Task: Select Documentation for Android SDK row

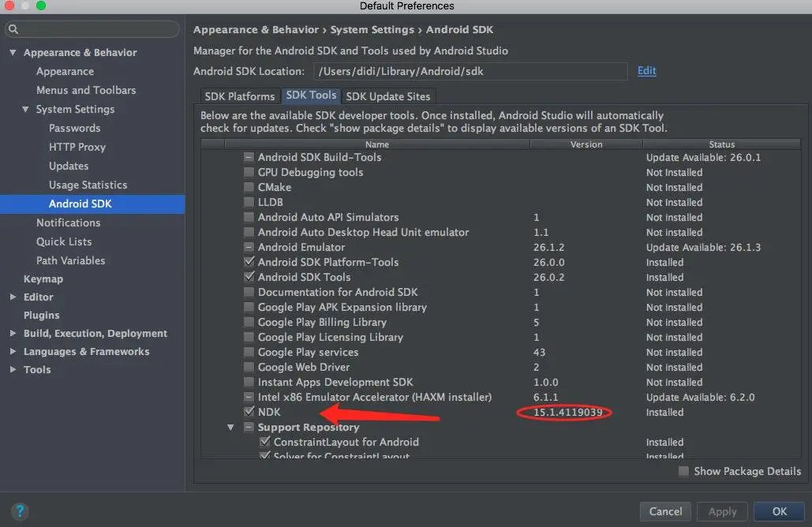Action: (501, 292)
